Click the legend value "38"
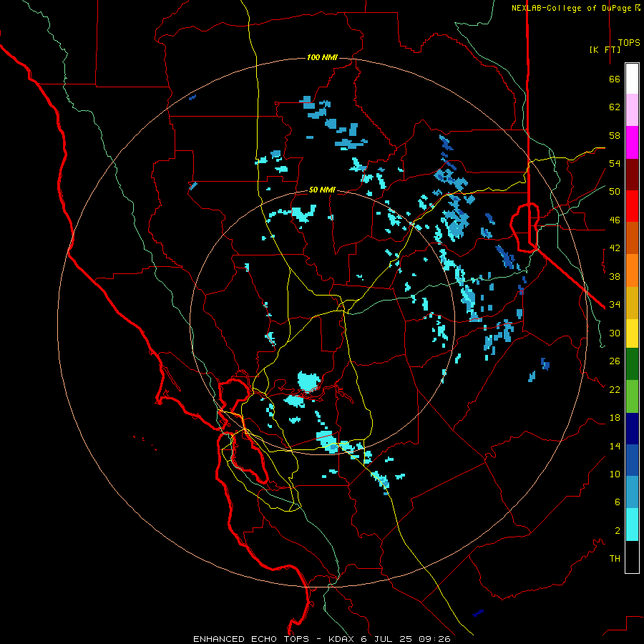Image resolution: width=644 pixels, height=644 pixels. click(615, 277)
